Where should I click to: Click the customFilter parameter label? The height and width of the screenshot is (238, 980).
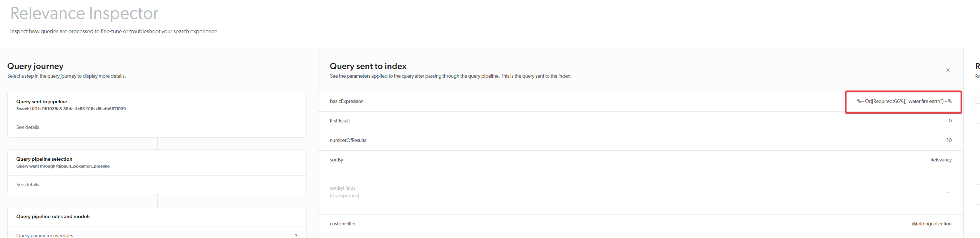coord(342,224)
